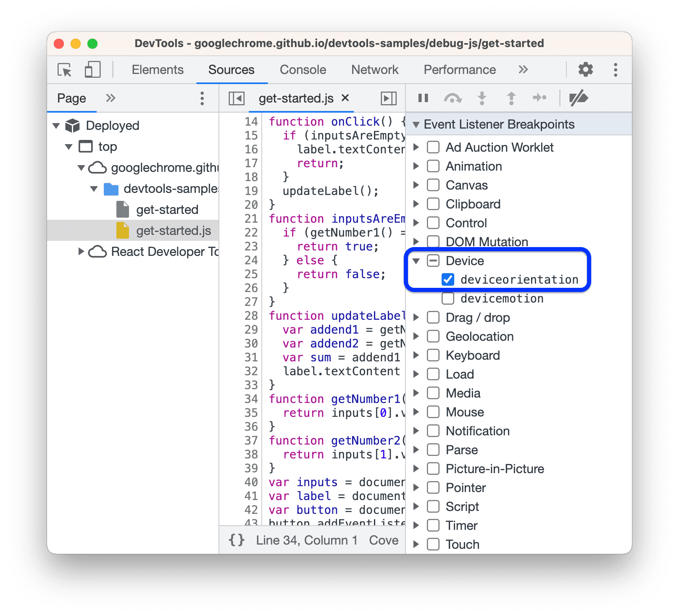Check the Keyboard event breakpoint
Image resolution: width=679 pixels, height=616 pixels.
click(x=433, y=355)
